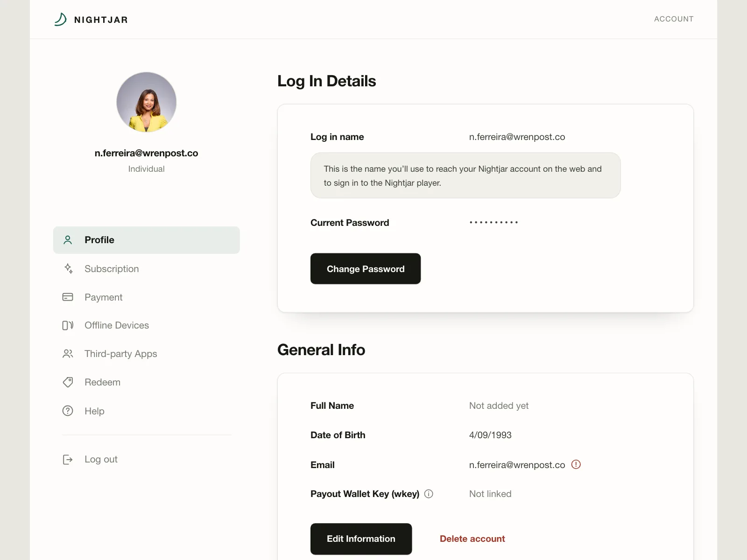Click the 'General Info' heading
747x560 pixels.
pos(321,350)
